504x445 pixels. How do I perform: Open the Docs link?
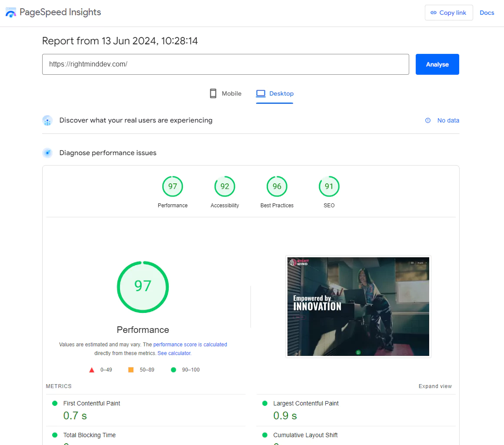487,13
